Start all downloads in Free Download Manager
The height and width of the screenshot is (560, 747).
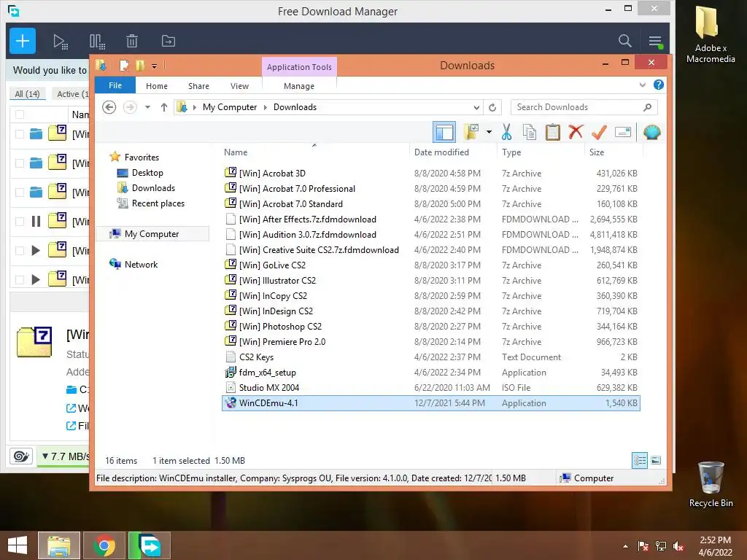click(x=61, y=42)
